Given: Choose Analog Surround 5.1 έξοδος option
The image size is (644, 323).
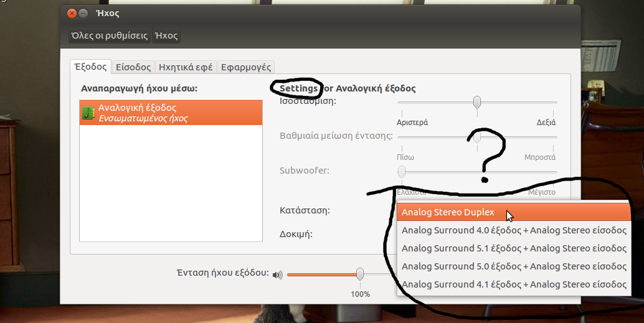Looking at the screenshot, I should [x=514, y=248].
